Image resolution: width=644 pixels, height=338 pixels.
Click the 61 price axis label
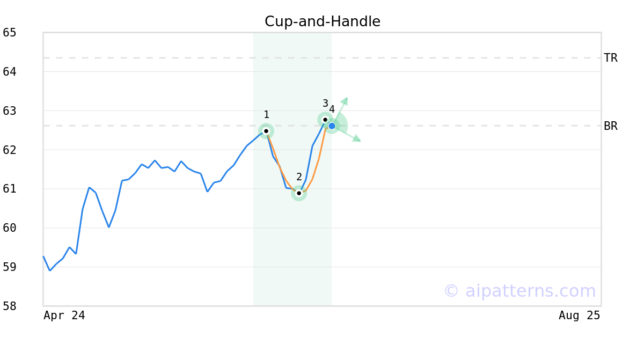pyautogui.click(x=10, y=189)
